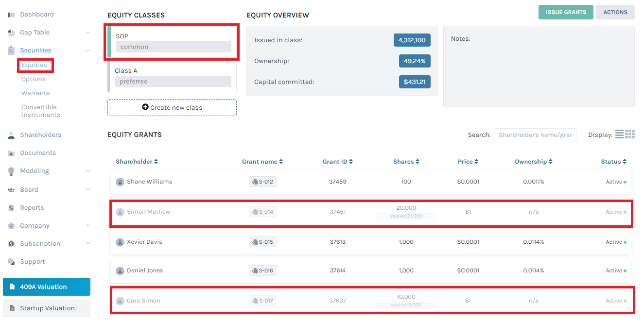Click Create new class
The width and height of the screenshot is (644, 320).
tap(172, 107)
